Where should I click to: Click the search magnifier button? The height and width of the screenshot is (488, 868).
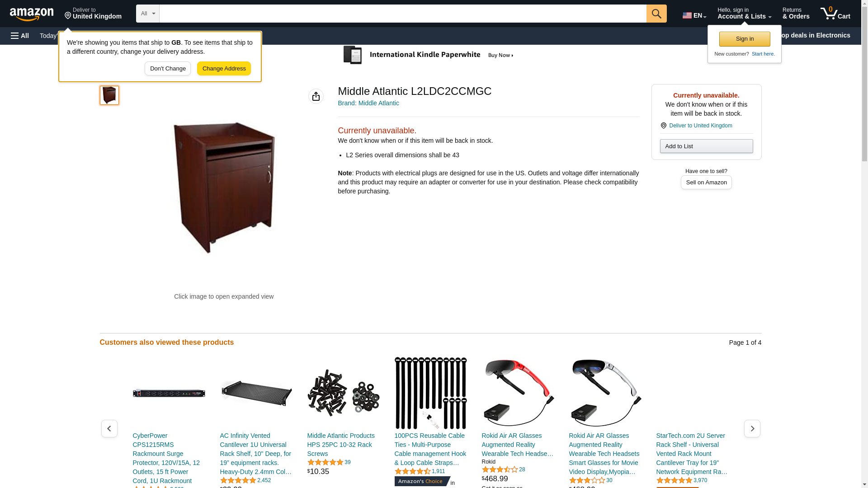point(656,14)
